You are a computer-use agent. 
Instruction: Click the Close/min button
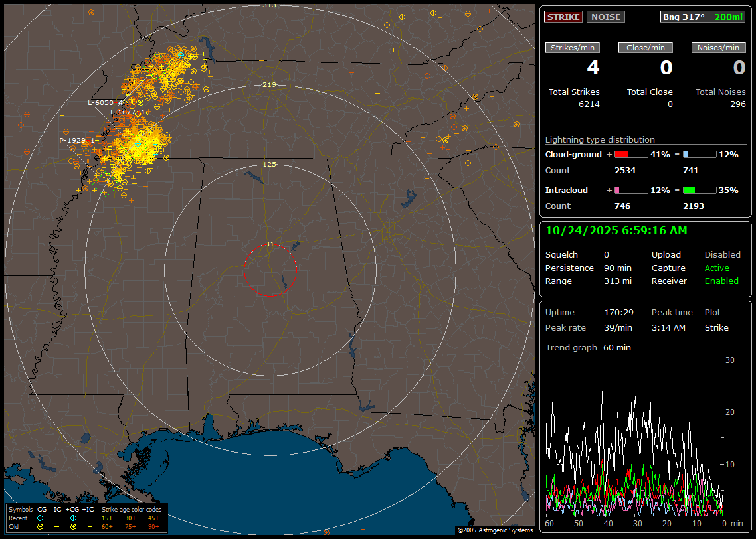click(x=646, y=48)
